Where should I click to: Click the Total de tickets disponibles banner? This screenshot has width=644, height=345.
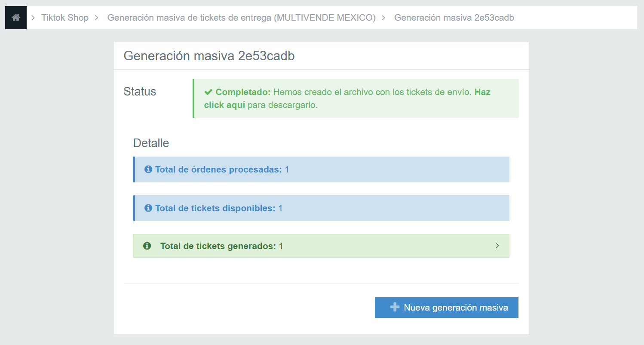321,208
